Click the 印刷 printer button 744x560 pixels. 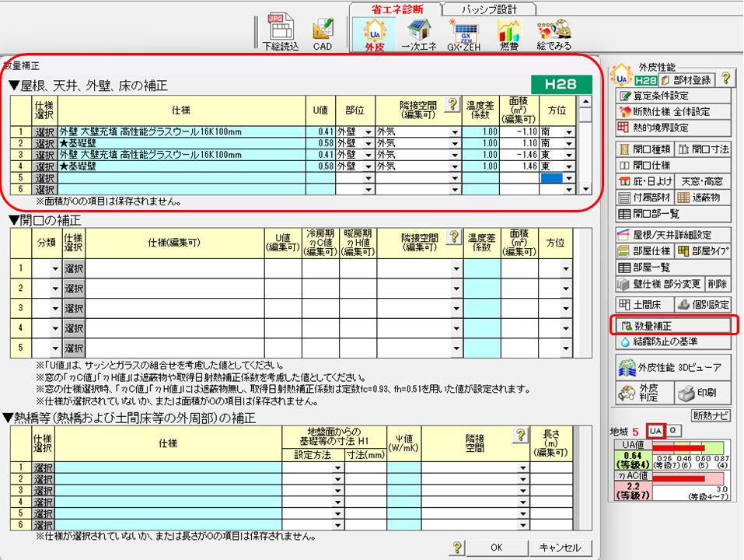pos(704,392)
